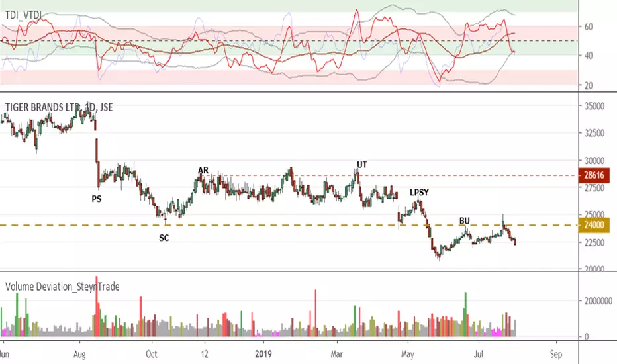Click the 60 level on TDI axis
Screen dimensions: 617x364
(589, 27)
